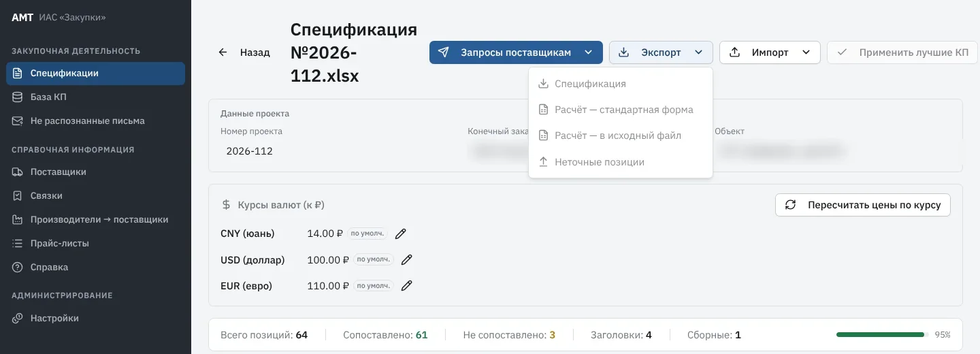Go back using Назад link
Image resolution: width=980 pixels, height=354 pixels.
point(255,52)
